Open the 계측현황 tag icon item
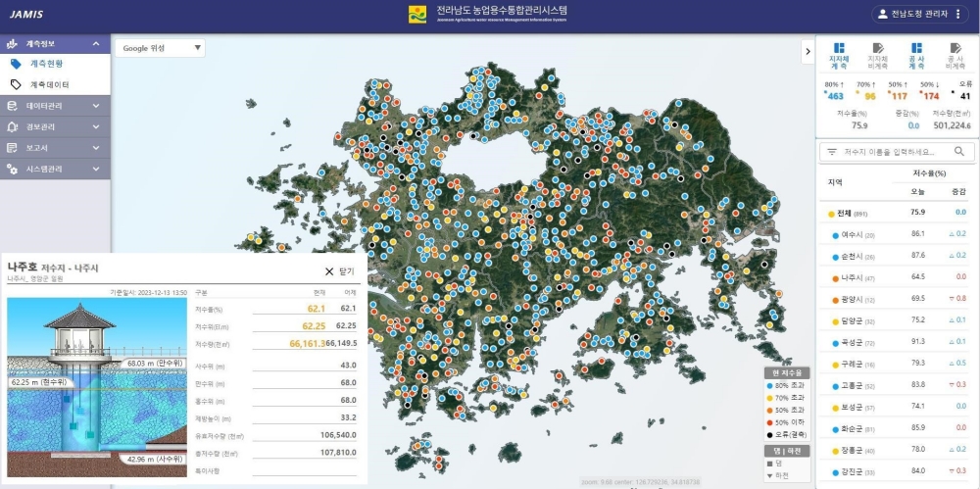The width and height of the screenshot is (980, 489). (x=17, y=64)
